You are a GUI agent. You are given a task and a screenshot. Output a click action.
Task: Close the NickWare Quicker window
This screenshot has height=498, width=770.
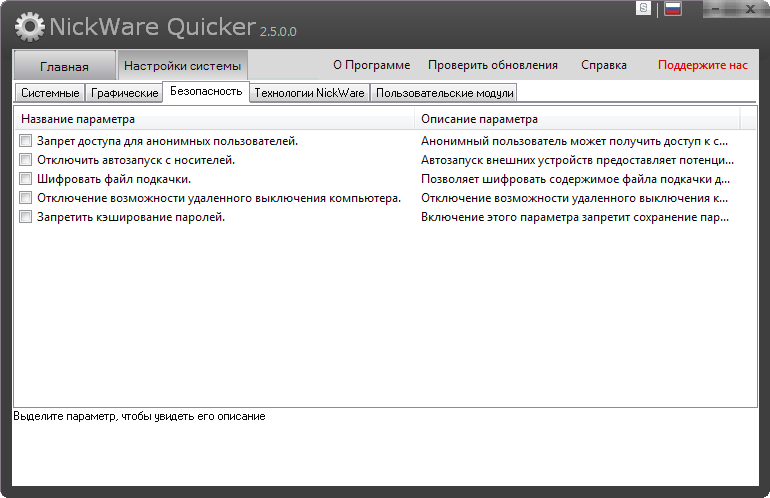pos(750,9)
